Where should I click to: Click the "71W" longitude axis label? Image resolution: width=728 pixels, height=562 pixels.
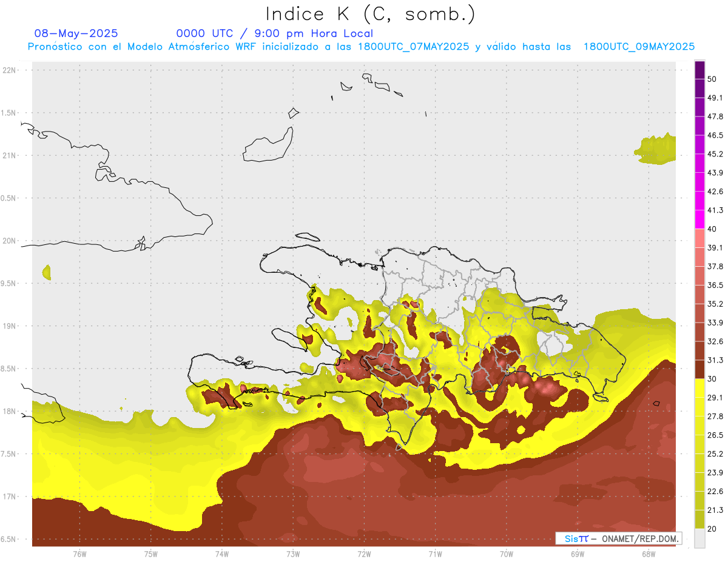(x=435, y=554)
